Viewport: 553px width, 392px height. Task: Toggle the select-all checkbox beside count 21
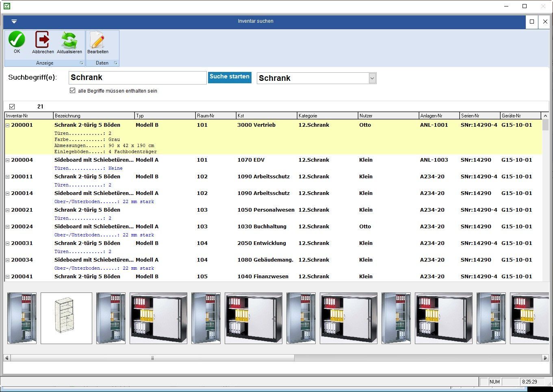pyautogui.click(x=12, y=106)
